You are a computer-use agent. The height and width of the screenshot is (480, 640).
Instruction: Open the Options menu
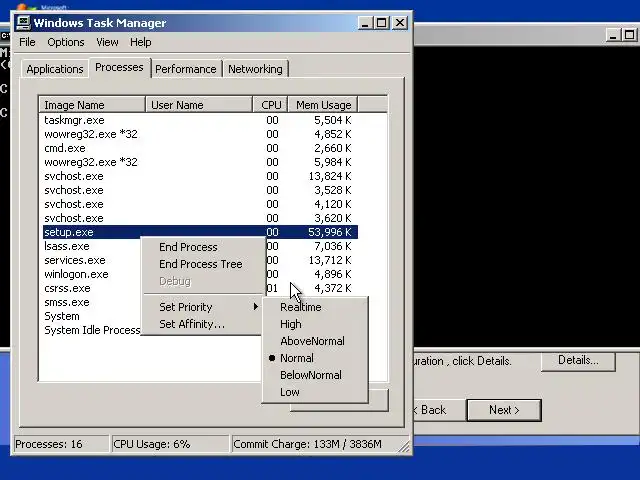pos(66,42)
